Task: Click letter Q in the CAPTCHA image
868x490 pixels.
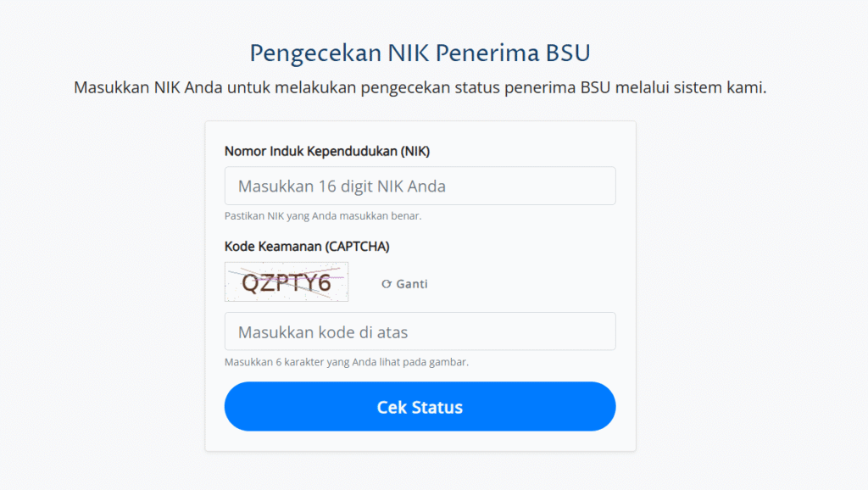Action: pos(251,283)
